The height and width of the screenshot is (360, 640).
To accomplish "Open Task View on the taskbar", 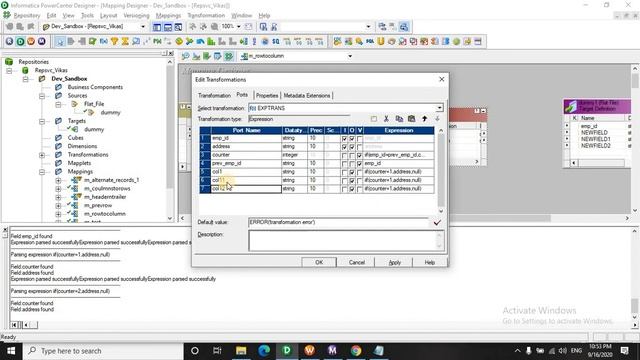I will (x=217, y=351).
